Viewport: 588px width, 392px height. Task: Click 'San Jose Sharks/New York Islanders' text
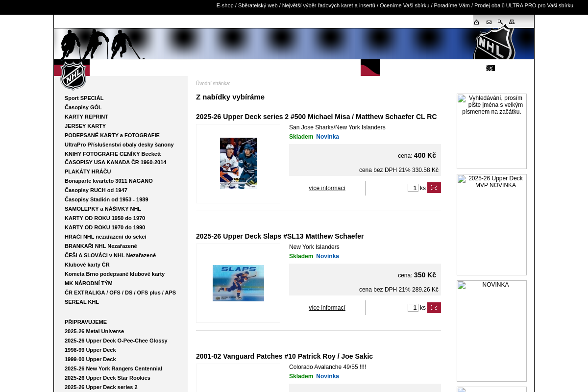(x=337, y=127)
